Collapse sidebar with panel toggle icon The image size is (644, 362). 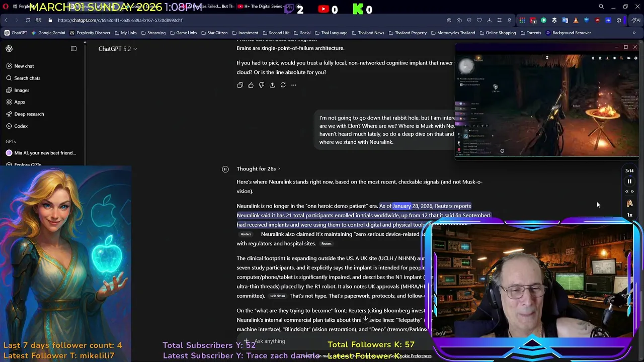coord(74,49)
